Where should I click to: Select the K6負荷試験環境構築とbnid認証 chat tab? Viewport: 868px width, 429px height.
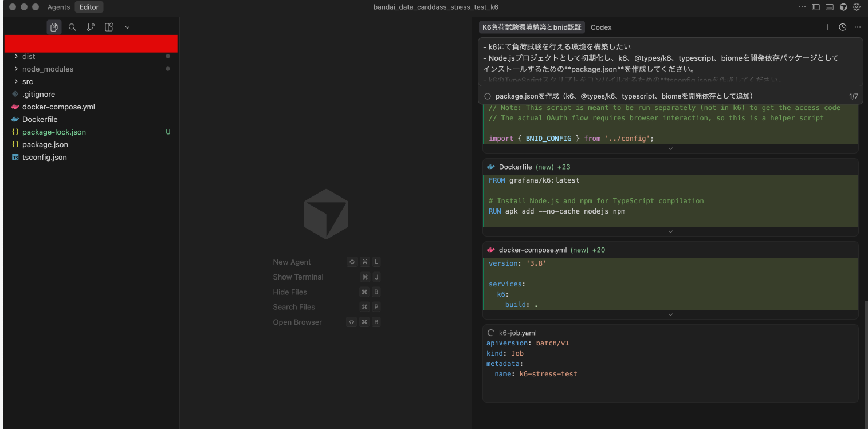(x=532, y=27)
